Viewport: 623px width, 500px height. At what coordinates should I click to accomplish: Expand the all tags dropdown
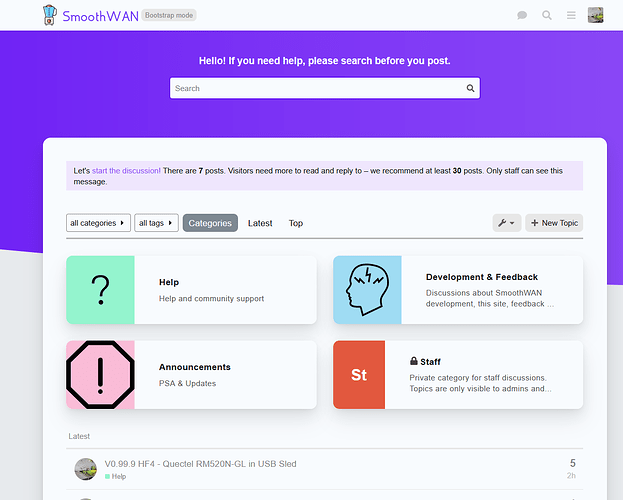click(156, 223)
